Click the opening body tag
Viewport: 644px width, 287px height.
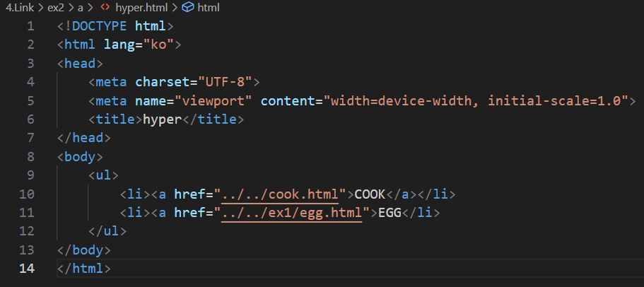[x=80, y=157]
